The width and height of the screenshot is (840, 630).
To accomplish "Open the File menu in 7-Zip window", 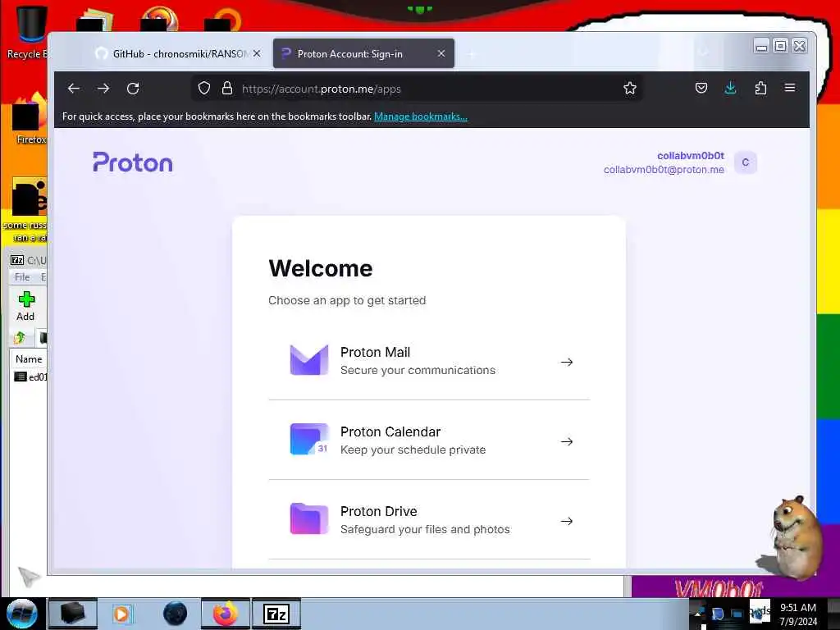I will pyautogui.click(x=22, y=277).
